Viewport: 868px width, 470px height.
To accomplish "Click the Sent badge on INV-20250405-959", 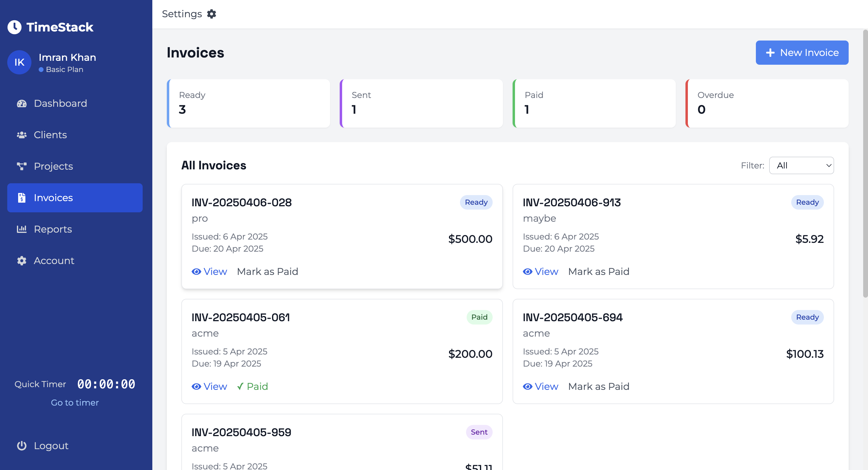I will pyautogui.click(x=479, y=432).
